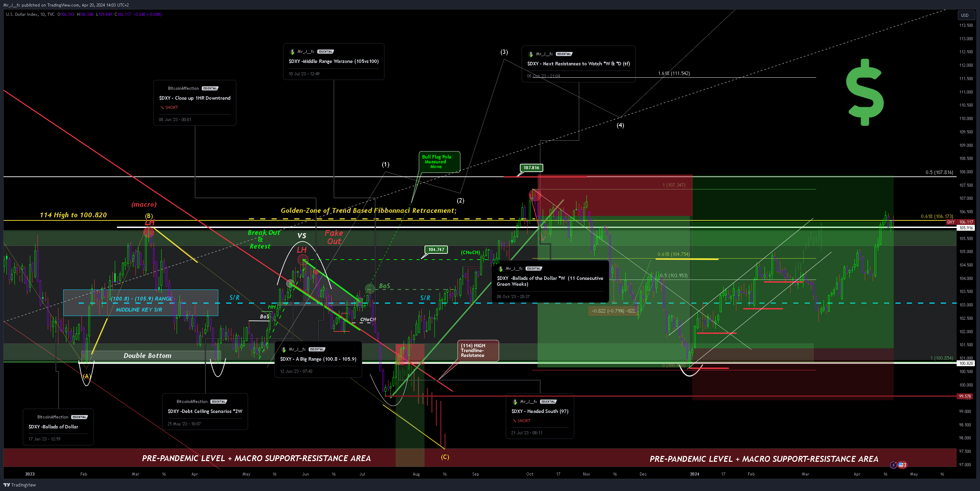This screenshot has width=980, height=491.
Task: Open '$DXY - Next Resistances to Watch' idea
Action: pos(578,64)
